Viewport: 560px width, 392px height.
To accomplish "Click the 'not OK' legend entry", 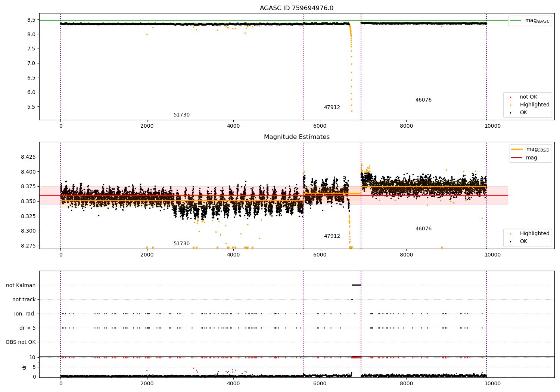I will point(528,97).
